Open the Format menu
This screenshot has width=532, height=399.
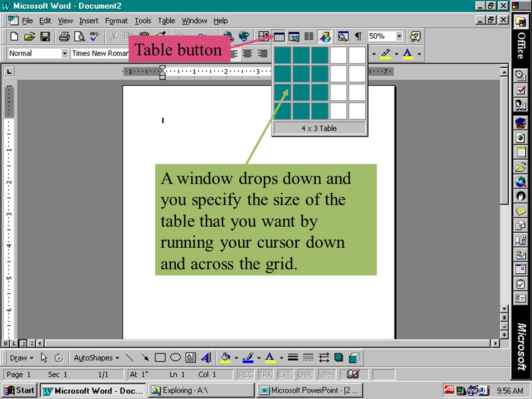116,21
